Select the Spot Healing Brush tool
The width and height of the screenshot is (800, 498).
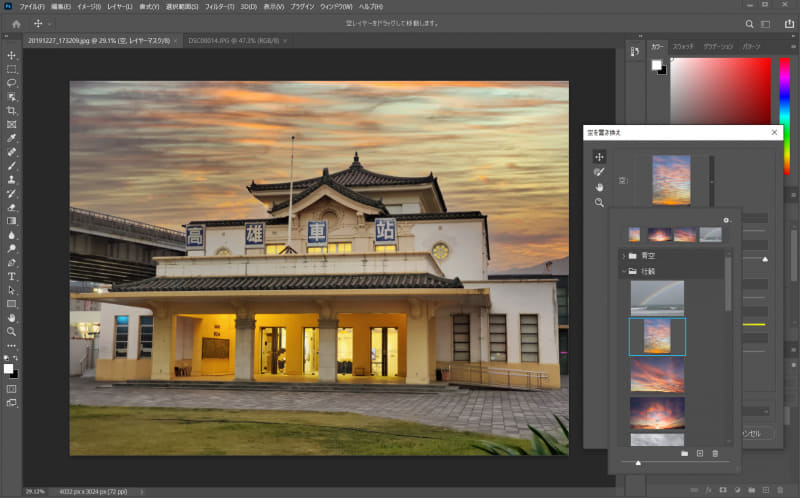click(11, 152)
